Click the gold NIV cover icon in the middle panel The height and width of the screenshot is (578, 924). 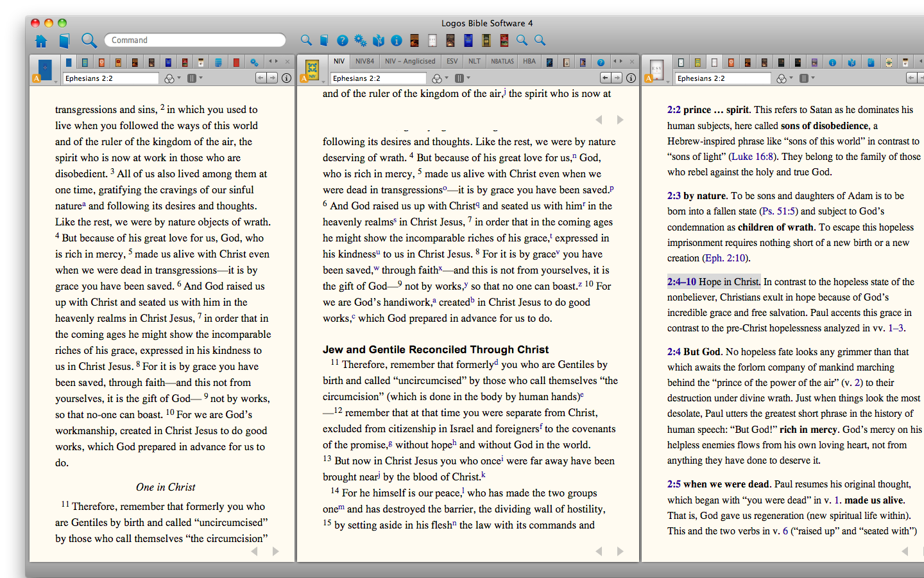312,68
